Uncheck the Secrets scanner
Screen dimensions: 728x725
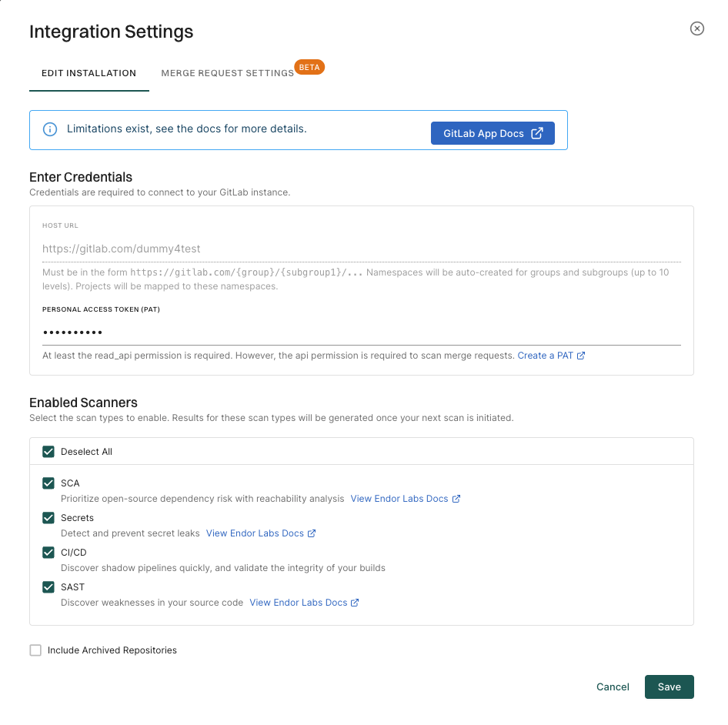(x=48, y=517)
